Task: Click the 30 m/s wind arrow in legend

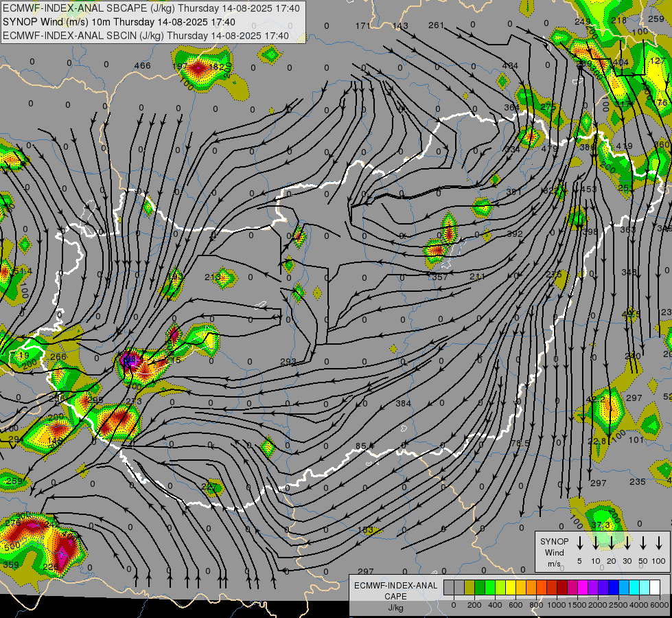Action: point(627,543)
